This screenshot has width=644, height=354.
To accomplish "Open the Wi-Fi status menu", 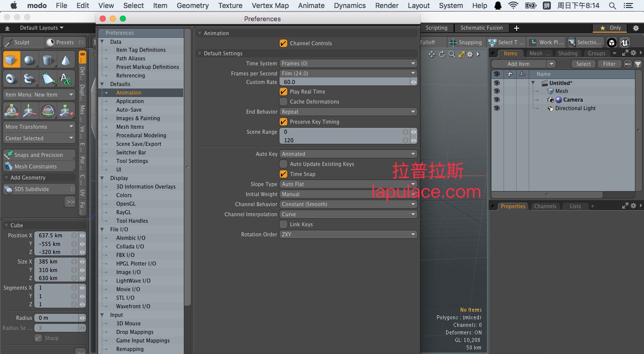I will 513,6.
